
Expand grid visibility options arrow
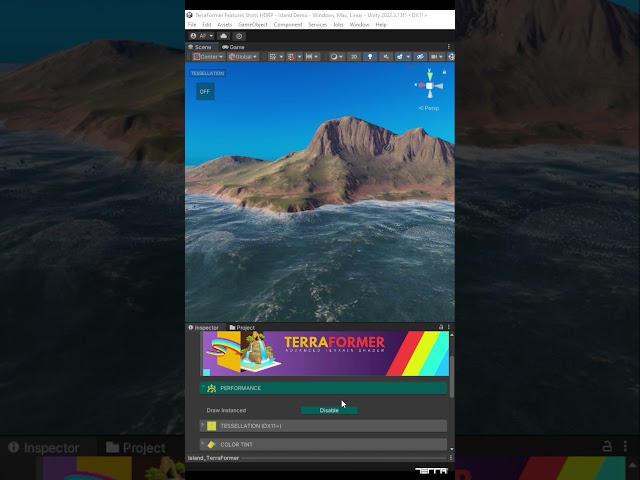tap(281, 57)
